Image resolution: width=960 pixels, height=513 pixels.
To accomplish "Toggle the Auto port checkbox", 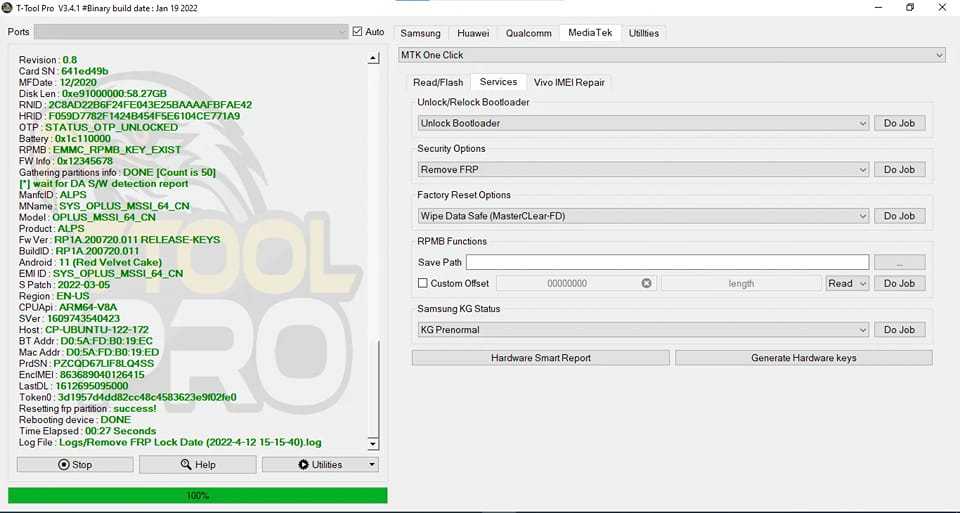I will pyautogui.click(x=358, y=32).
